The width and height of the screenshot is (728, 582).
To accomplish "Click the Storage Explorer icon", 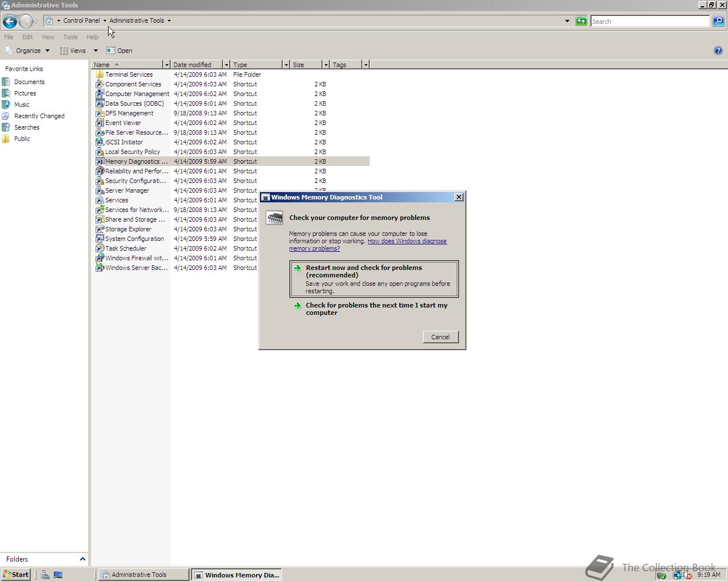I will click(x=100, y=229).
